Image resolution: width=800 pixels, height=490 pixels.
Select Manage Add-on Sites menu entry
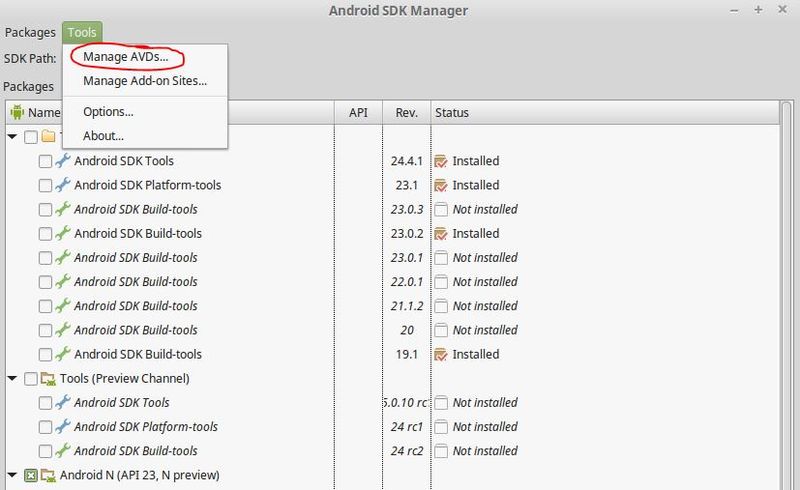145,81
